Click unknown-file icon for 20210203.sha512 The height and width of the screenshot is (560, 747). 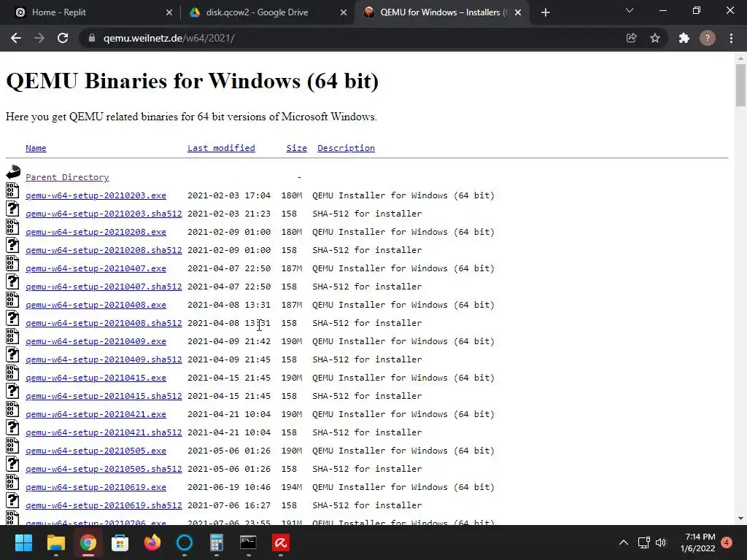point(12,209)
